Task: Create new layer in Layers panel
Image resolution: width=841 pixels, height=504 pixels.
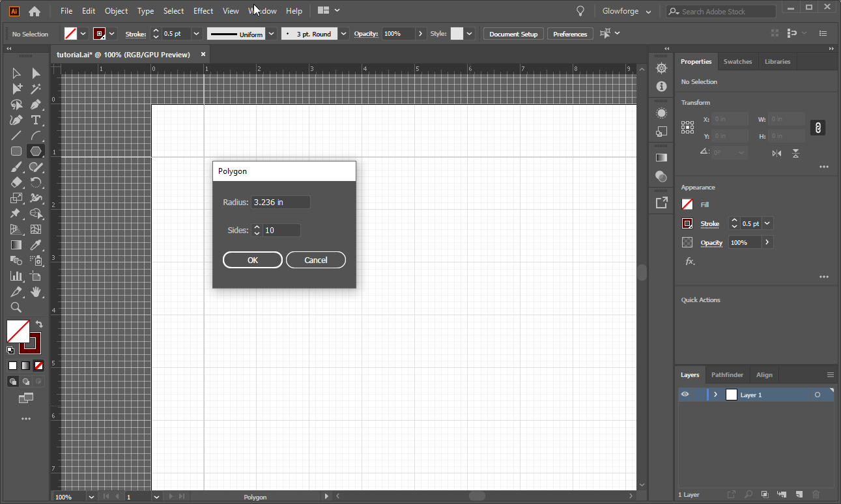Action: point(799,495)
